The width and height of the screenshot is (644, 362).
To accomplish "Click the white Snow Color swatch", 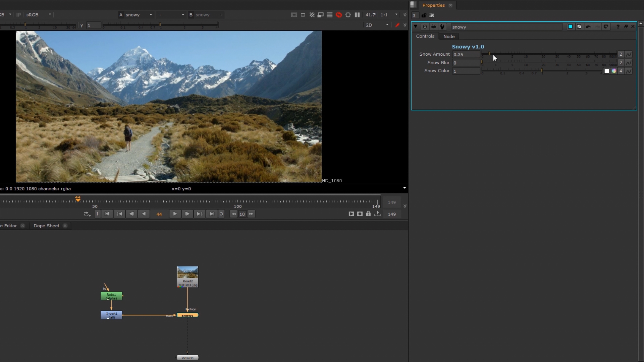I will 606,71.
